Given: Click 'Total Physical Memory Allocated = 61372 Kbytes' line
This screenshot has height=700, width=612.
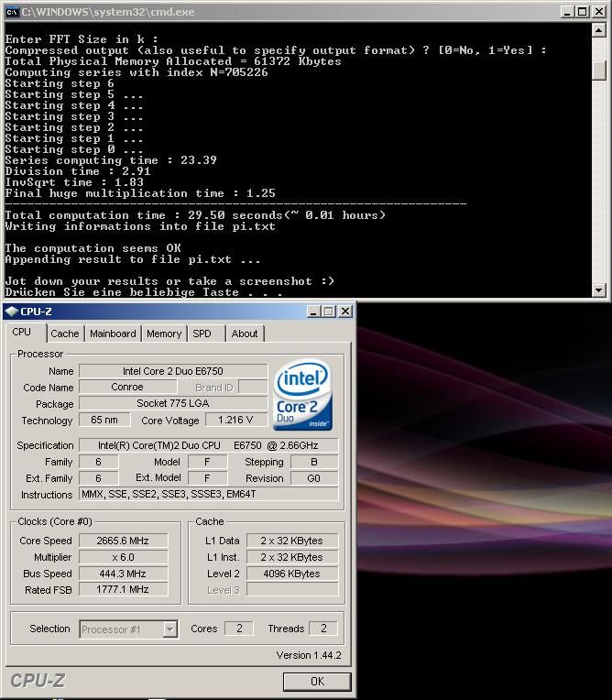Looking at the screenshot, I should pyautogui.click(x=173, y=61).
